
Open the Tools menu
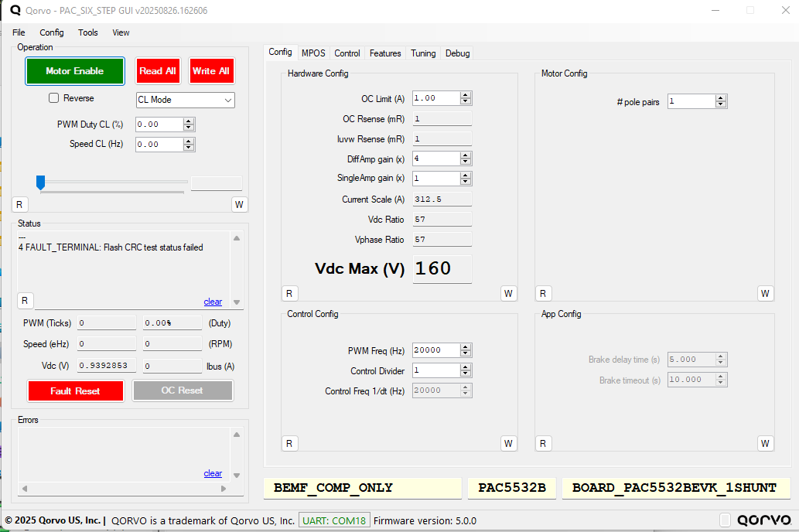tap(88, 32)
